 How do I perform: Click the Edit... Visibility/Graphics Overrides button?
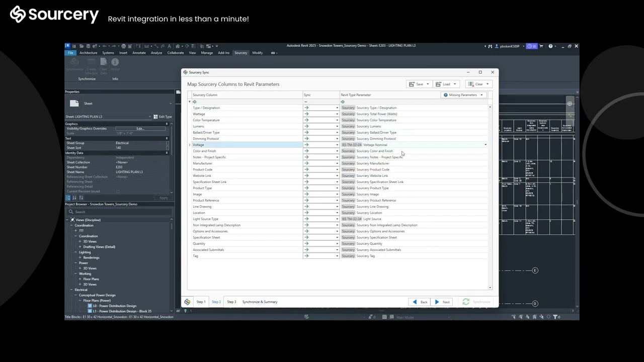point(140,129)
